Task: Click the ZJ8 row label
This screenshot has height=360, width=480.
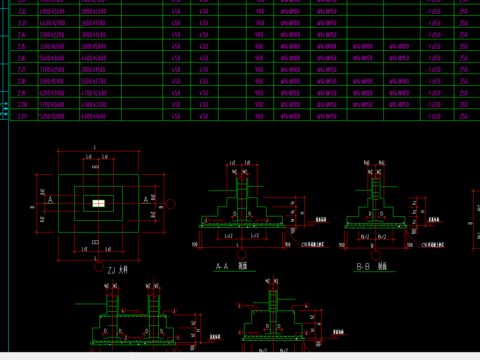Action: click(22, 82)
